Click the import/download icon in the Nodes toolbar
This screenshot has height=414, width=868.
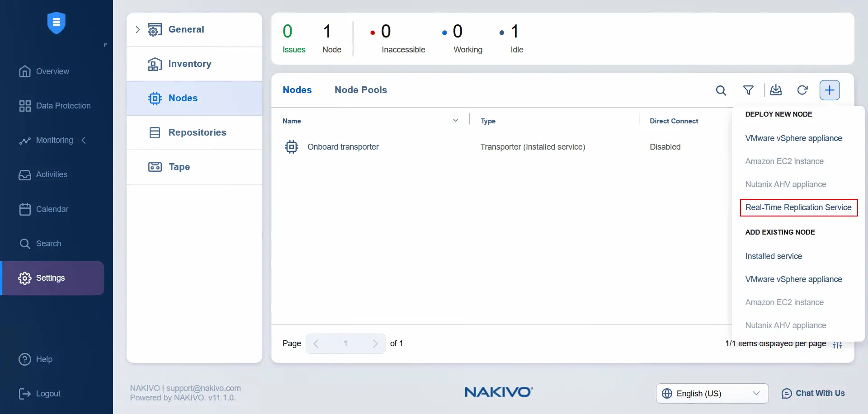776,90
